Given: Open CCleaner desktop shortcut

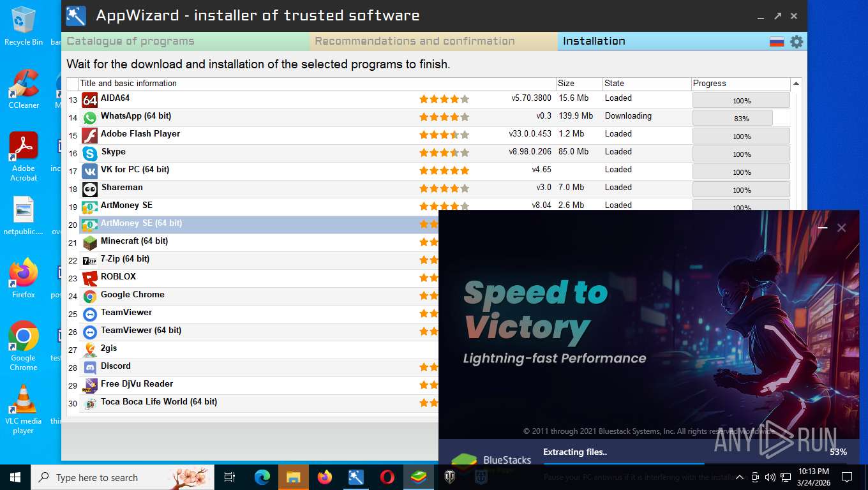Looking at the screenshot, I should (24, 89).
